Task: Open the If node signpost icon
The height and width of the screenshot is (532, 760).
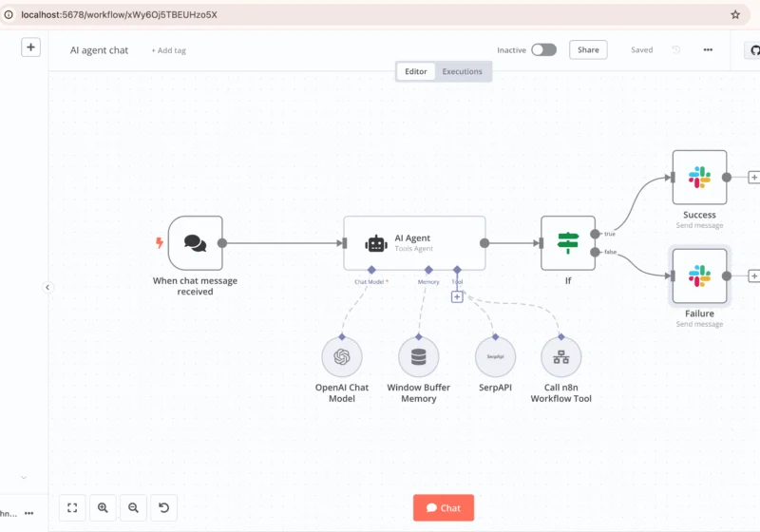Action: coord(568,243)
